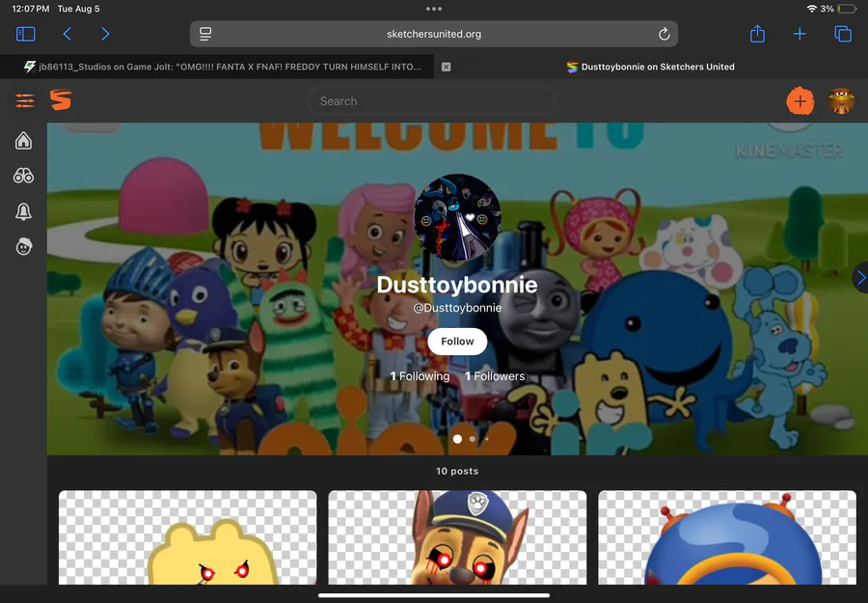Open the Safari sidebar panel
This screenshot has width=868, height=603.
[x=25, y=35]
